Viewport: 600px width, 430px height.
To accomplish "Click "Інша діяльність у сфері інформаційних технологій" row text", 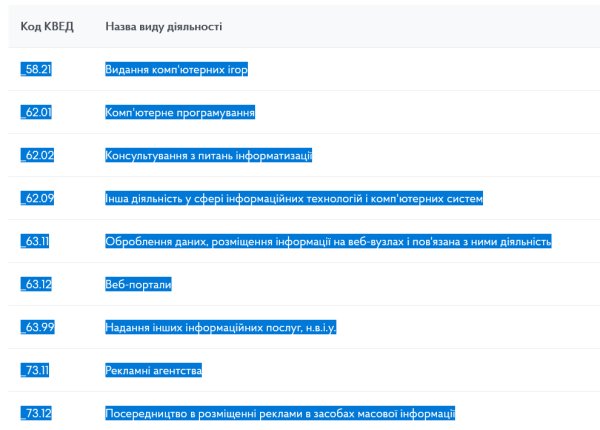I will point(294,199).
